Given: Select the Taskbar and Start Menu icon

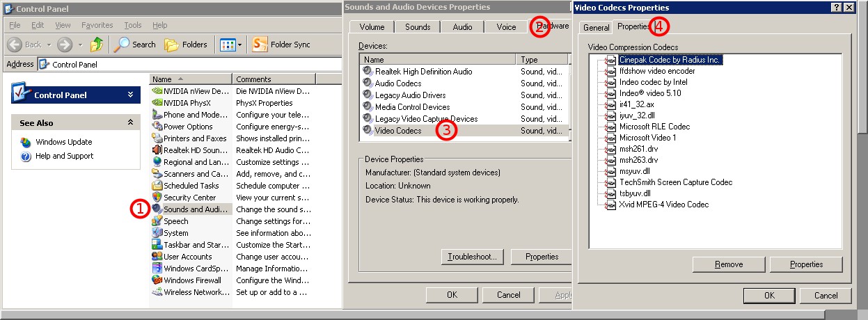Looking at the screenshot, I should point(157,245).
